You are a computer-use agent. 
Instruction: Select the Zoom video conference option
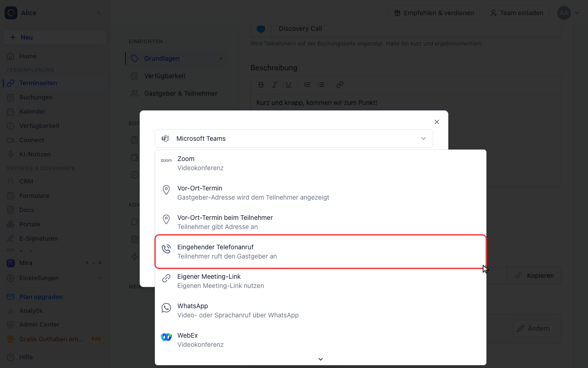point(321,163)
